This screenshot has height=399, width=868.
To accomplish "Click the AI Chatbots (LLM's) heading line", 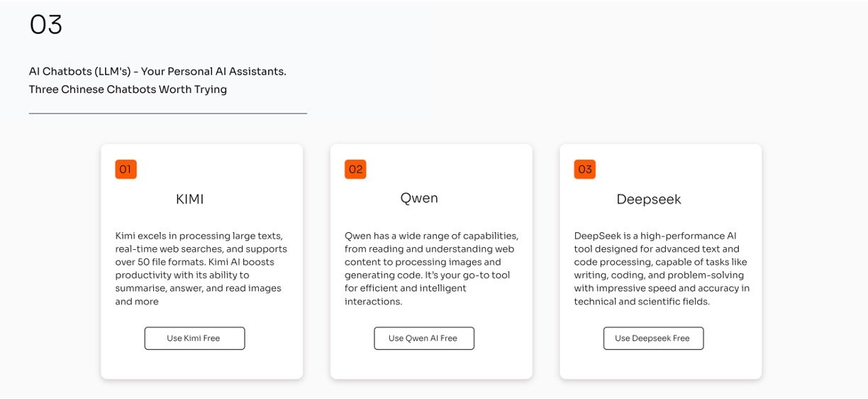I will pyautogui.click(x=157, y=72).
